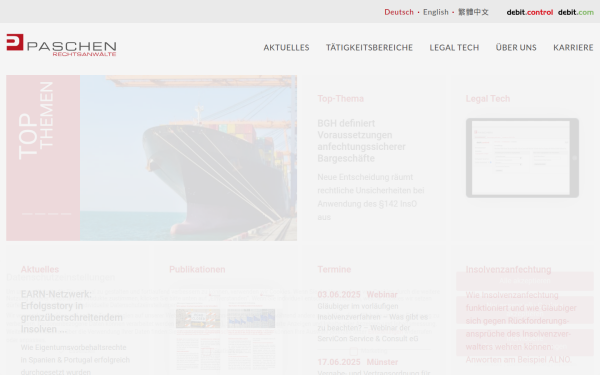Open the TÄTIGKEITSBEREICHE menu
The image size is (600, 375).
[x=369, y=47]
